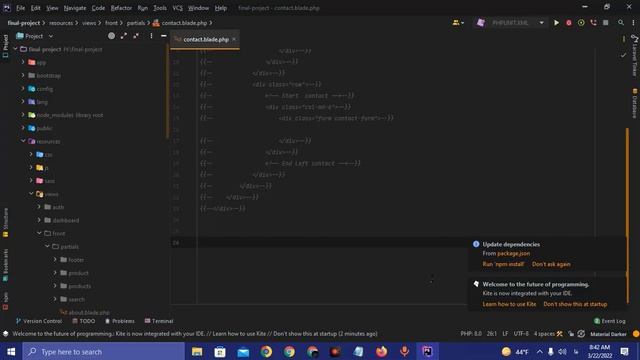Screen dimensions: 640x360
Task: Click the inspection checkmark in editor corner
Action: pyautogui.click(x=623, y=55)
